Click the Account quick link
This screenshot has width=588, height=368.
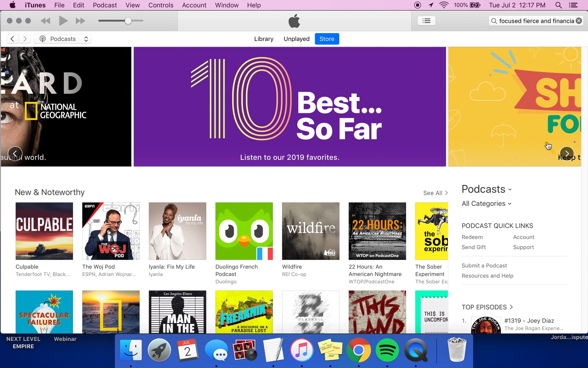(x=524, y=237)
